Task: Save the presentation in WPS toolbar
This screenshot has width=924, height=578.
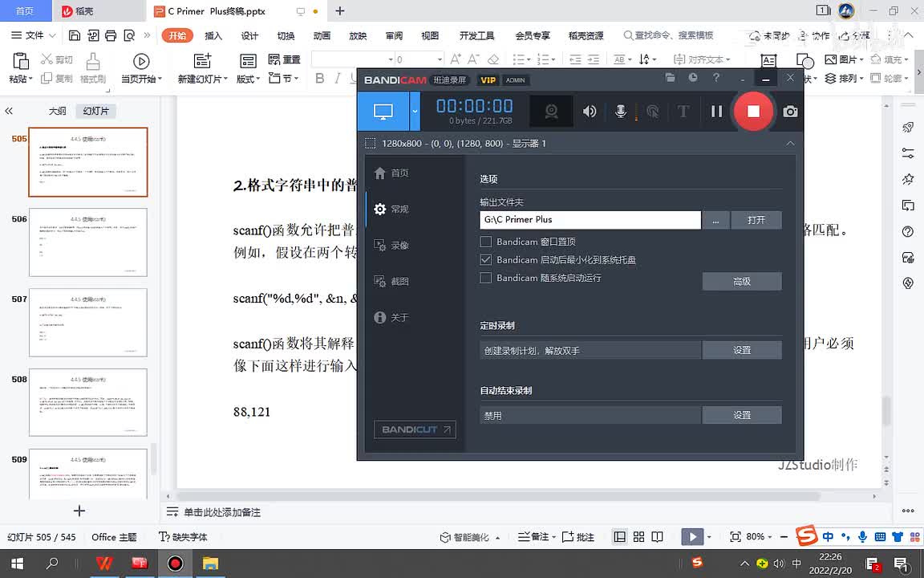Action: coord(75,35)
